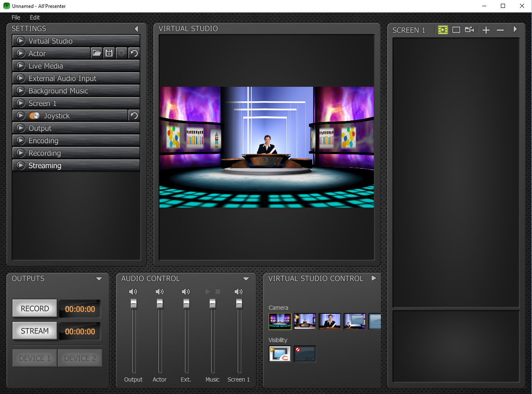532x394 pixels.
Task: Click the DEVICE 2 button
Action: click(80, 358)
